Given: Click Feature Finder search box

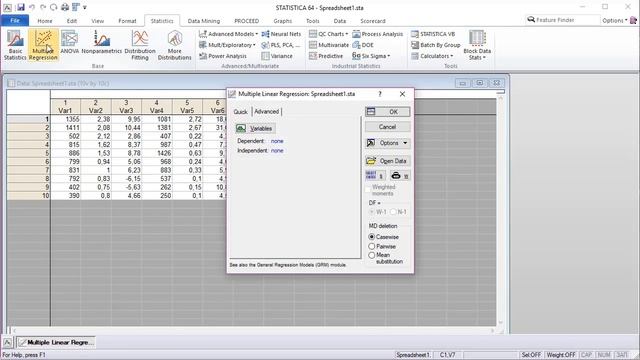Looking at the screenshot, I should pyautogui.click(x=562, y=20).
